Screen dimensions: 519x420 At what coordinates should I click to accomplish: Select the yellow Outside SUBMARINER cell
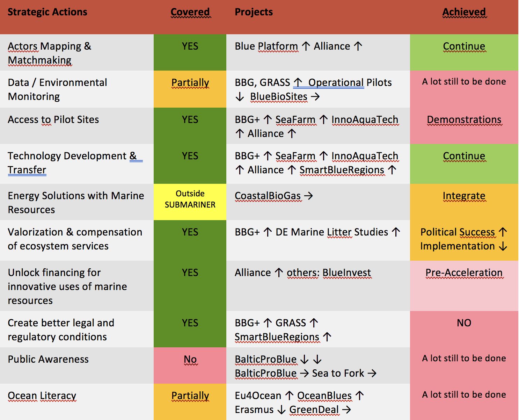(x=190, y=199)
